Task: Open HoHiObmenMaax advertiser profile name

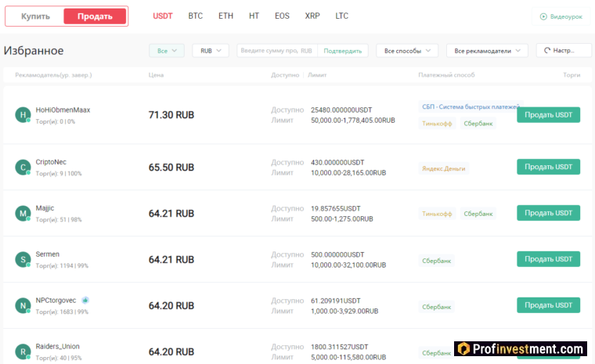Action: (x=63, y=110)
